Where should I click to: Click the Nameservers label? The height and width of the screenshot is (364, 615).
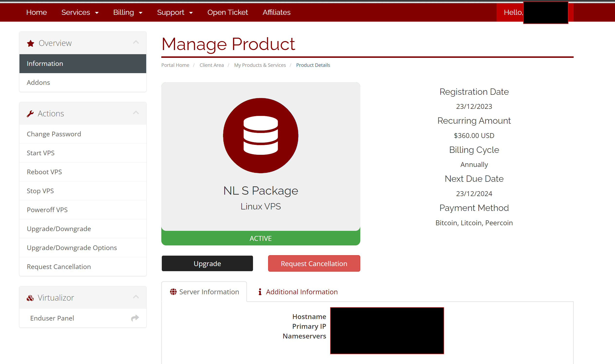(304, 336)
